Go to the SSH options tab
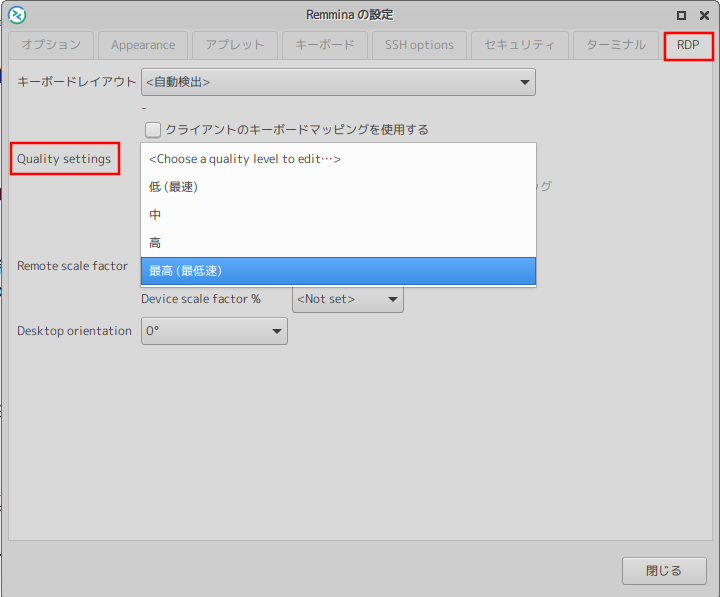720x597 pixels. pyautogui.click(x=419, y=45)
